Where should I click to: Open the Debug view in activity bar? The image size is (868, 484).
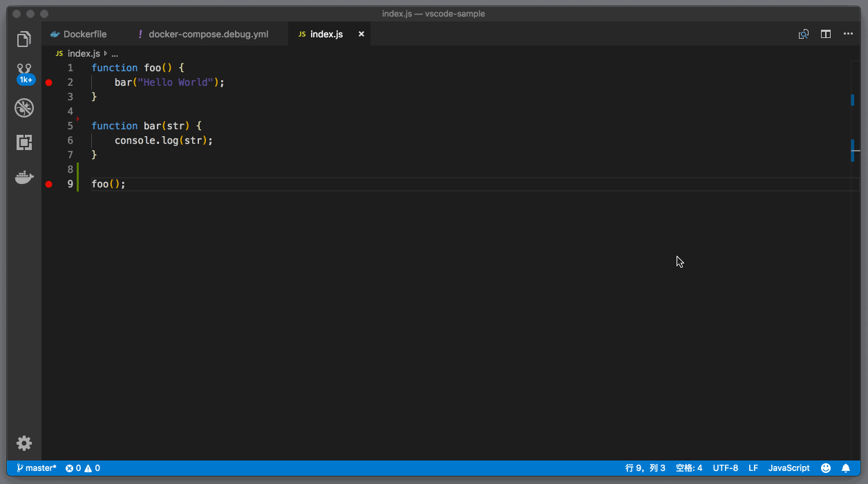[24, 108]
